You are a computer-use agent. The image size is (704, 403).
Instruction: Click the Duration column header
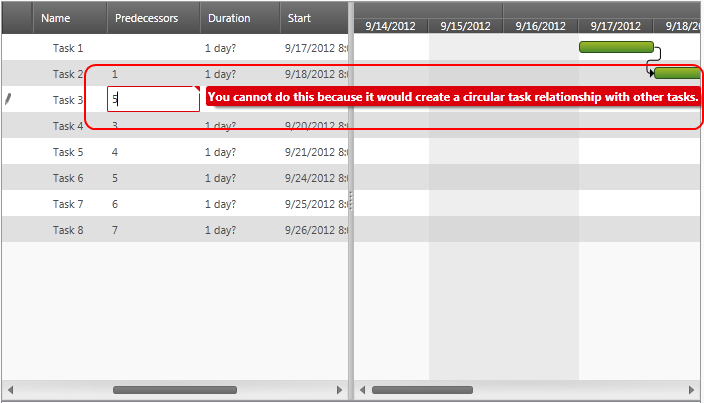[x=229, y=18]
